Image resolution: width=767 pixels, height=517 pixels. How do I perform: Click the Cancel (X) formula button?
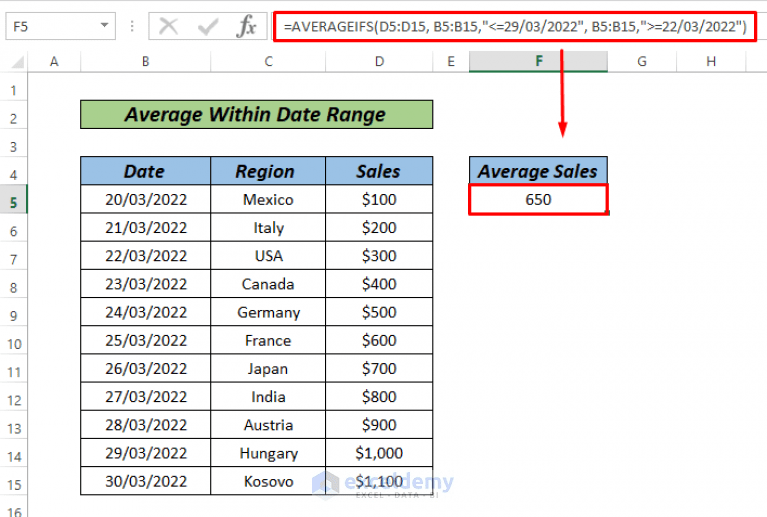coord(169,26)
